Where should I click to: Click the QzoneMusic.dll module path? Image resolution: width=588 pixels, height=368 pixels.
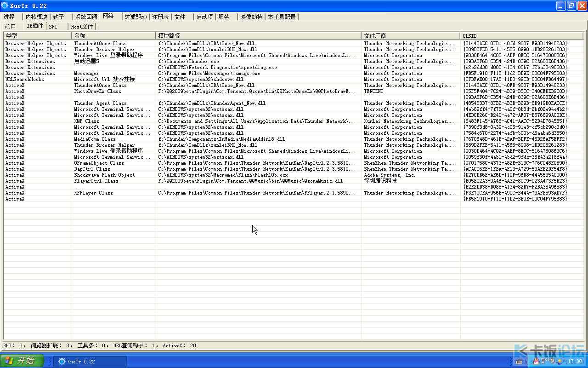[250, 181]
